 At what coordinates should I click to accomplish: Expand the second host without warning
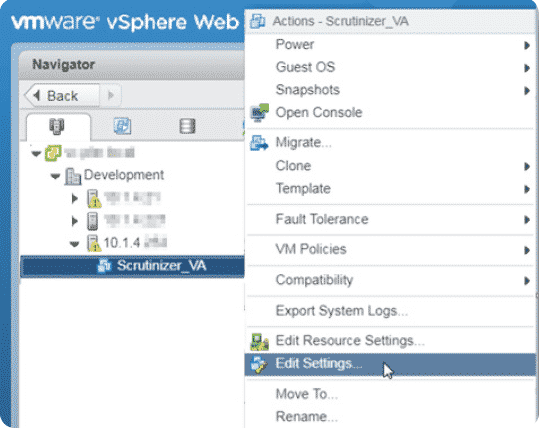point(74,221)
